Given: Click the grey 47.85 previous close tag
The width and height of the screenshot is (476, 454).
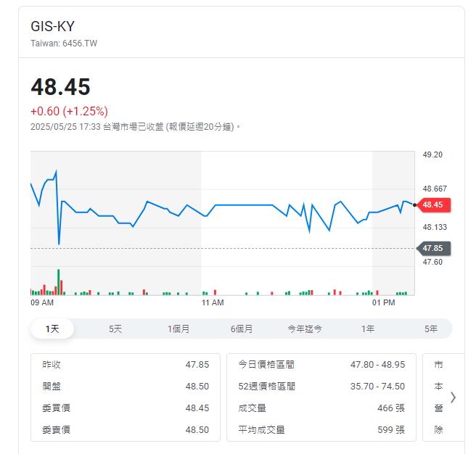Looking at the screenshot, I should (x=433, y=248).
